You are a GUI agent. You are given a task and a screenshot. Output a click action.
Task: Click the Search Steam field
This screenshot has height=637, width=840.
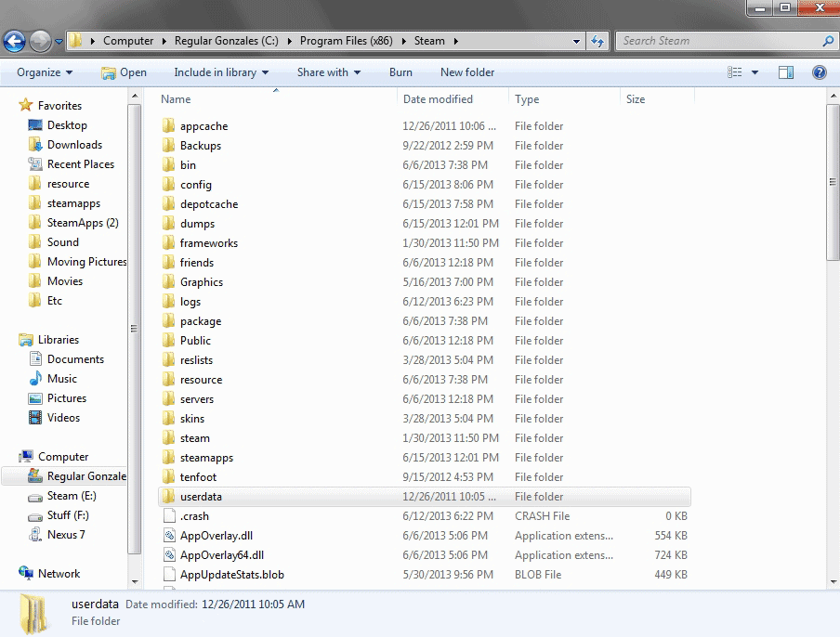pyautogui.click(x=718, y=41)
